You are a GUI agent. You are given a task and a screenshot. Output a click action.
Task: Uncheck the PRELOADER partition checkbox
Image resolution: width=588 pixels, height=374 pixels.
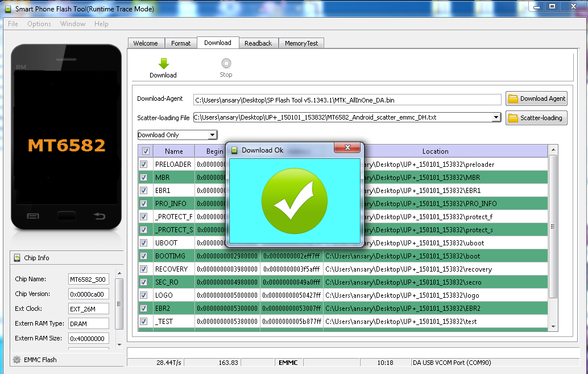click(x=144, y=164)
